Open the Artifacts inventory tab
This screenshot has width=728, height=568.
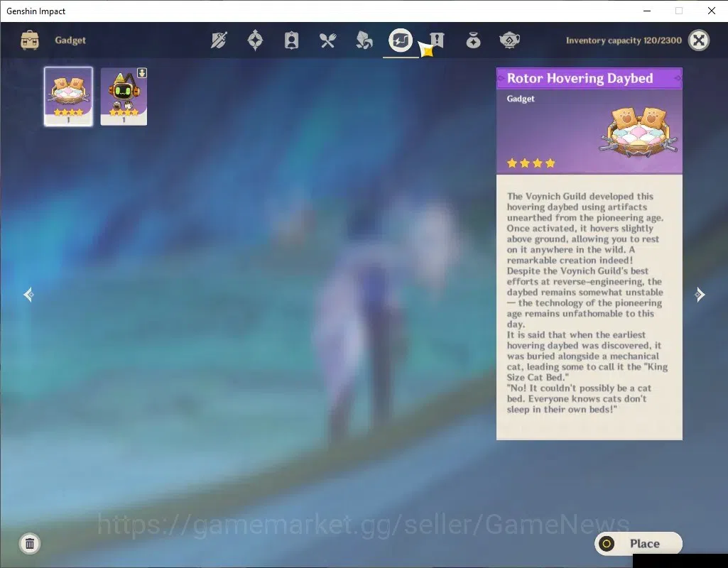[255, 40]
